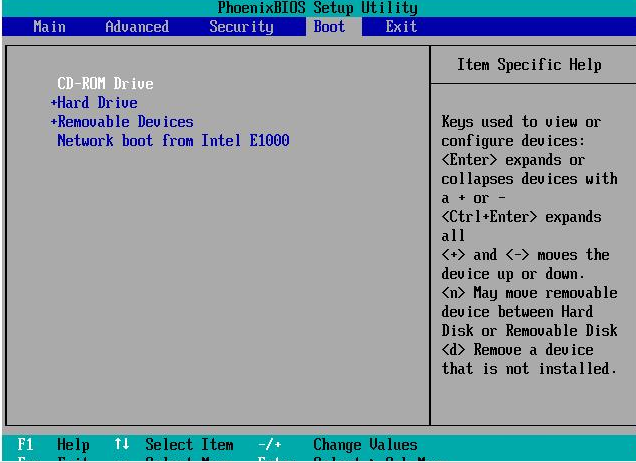Open the Main menu tab
This screenshot has height=463, width=636.
49,27
